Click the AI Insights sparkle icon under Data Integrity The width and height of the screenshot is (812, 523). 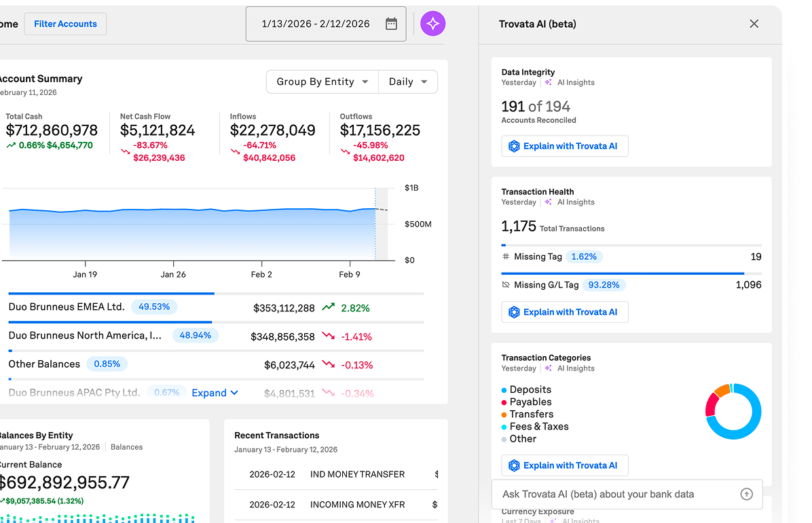549,83
